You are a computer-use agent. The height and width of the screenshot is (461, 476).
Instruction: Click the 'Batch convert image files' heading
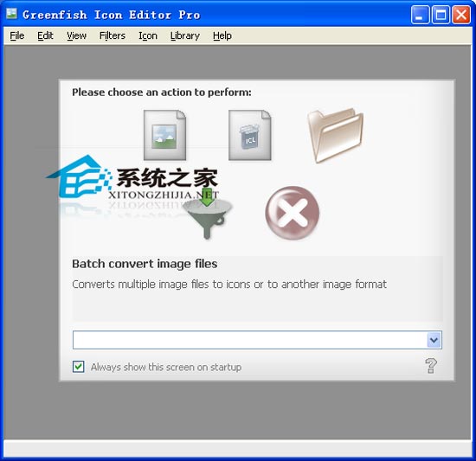tap(145, 264)
